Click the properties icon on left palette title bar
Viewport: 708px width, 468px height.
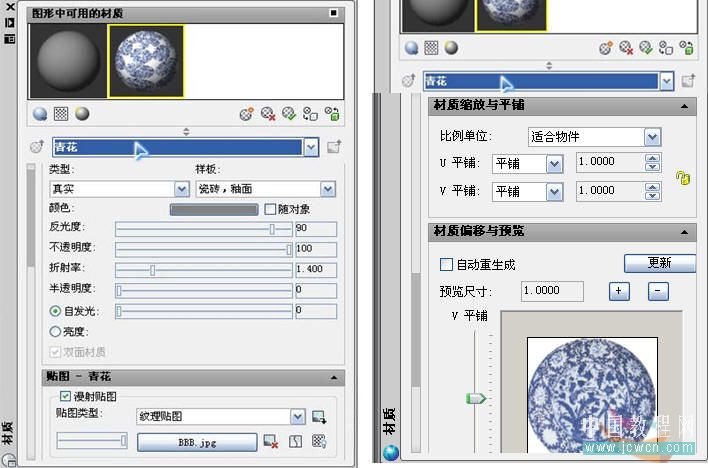pyautogui.click(x=9, y=39)
